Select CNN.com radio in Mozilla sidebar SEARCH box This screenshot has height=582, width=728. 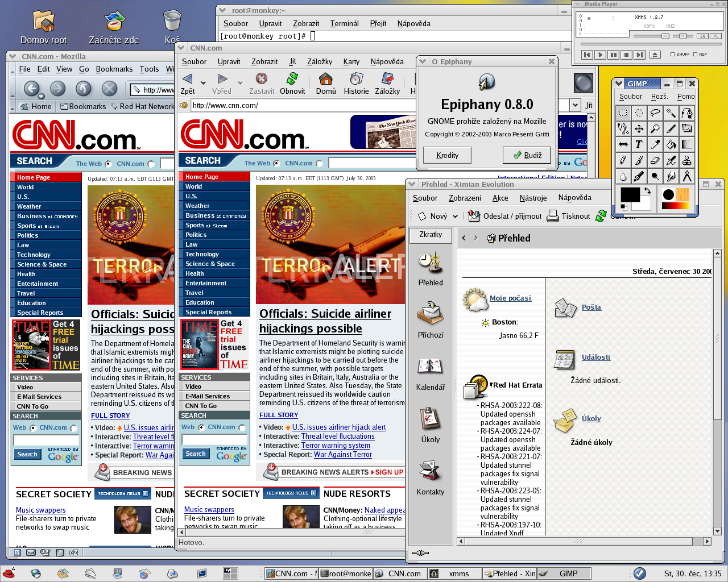tap(73, 428)
